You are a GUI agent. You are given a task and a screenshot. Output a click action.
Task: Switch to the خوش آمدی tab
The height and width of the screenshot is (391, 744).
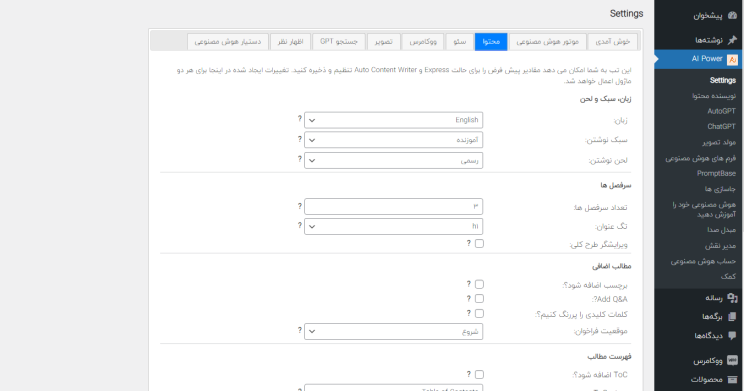tap(613, 42)
